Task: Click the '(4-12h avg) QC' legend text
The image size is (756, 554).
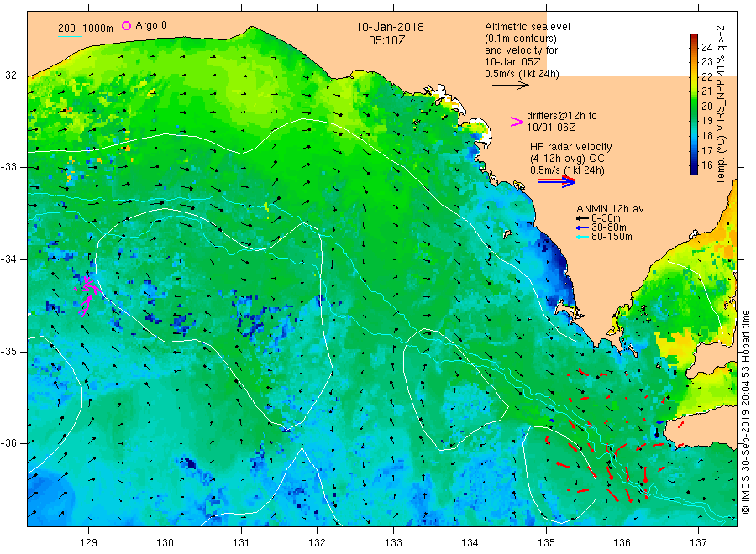Action: pyautogui.click(x=567, y=159)
